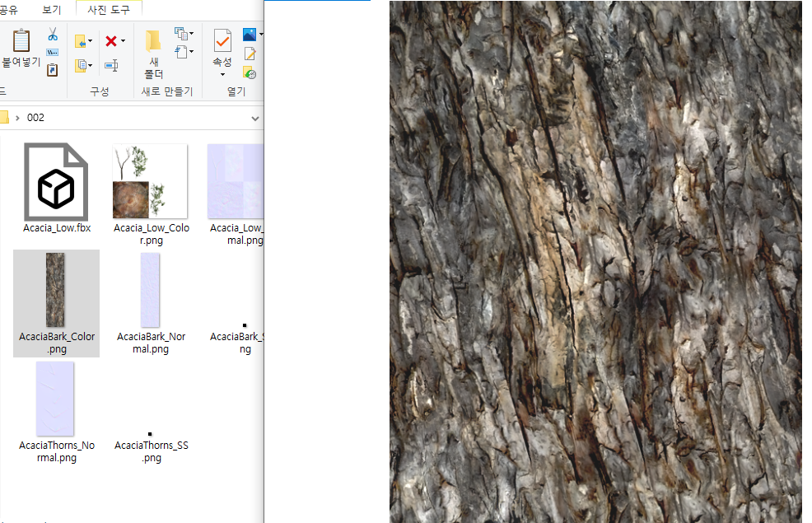Click the Cut scissors icon
This screenshot has height=523, width=812.
(53, 34)
